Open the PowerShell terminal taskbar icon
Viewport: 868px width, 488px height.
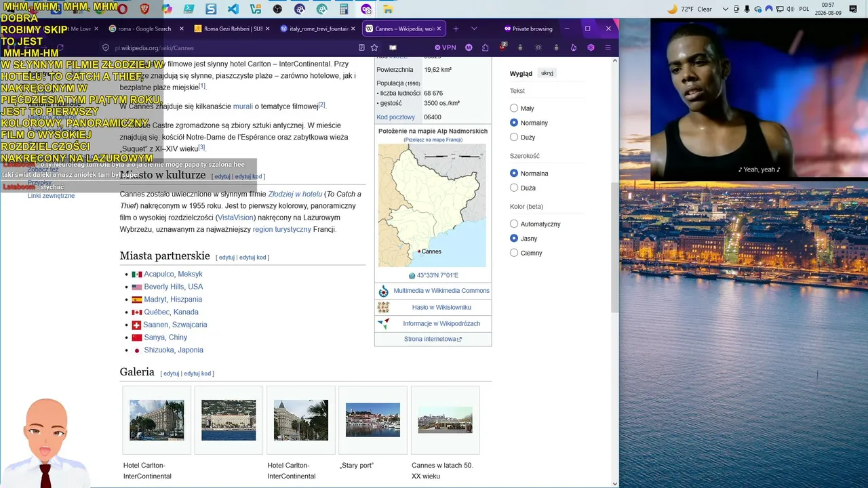189,9
